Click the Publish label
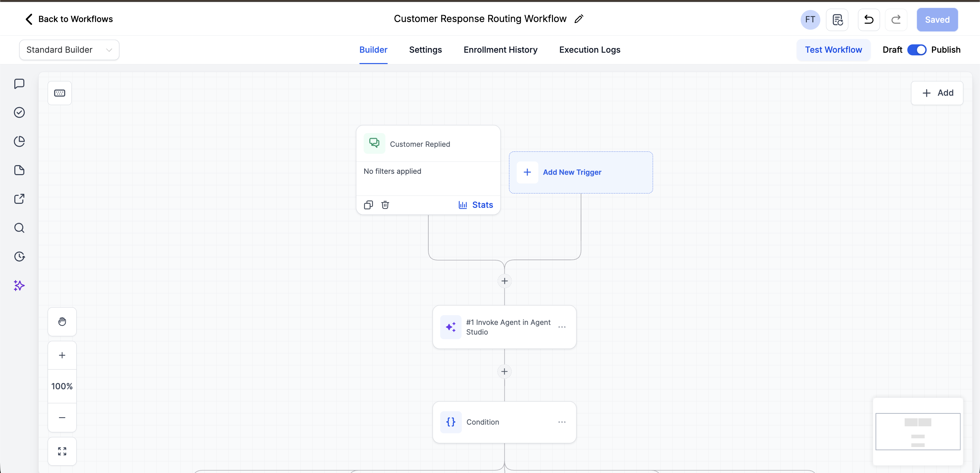980x473 pixels. point(946,50)
